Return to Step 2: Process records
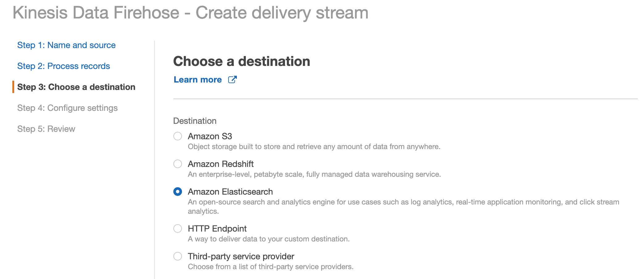644x279 pixels. 64,66
